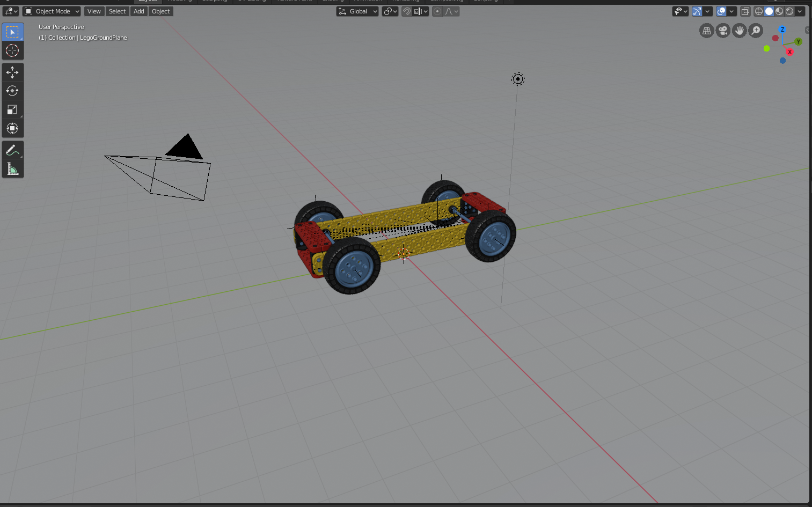Open the editor type dropdown
The width and height of the screenshot is (812, 507).
(x=11, y=11)
